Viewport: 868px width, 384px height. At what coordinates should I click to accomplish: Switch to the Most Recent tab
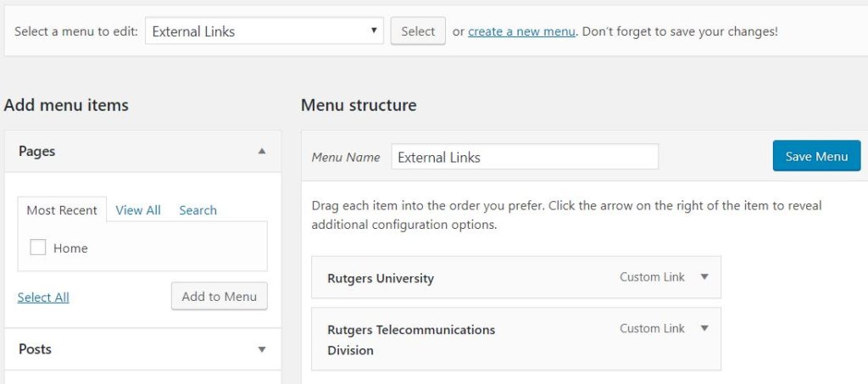coord(62,210)
